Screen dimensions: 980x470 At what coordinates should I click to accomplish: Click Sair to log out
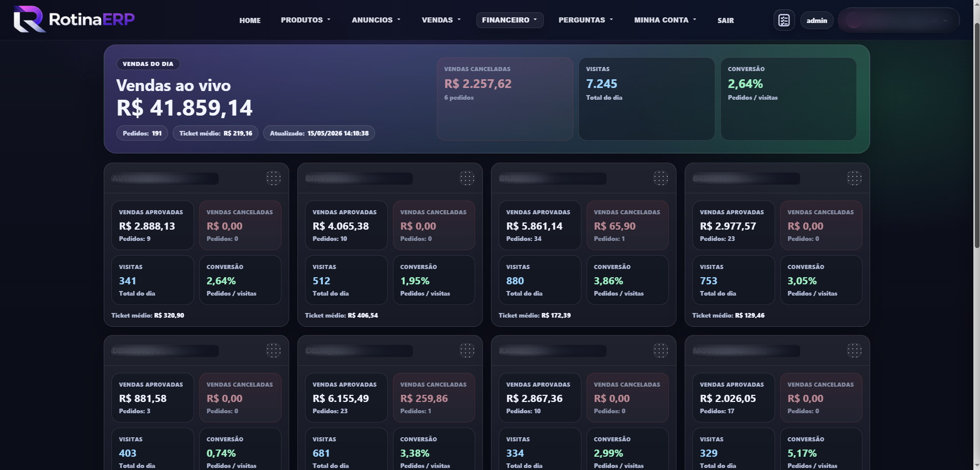726,20
